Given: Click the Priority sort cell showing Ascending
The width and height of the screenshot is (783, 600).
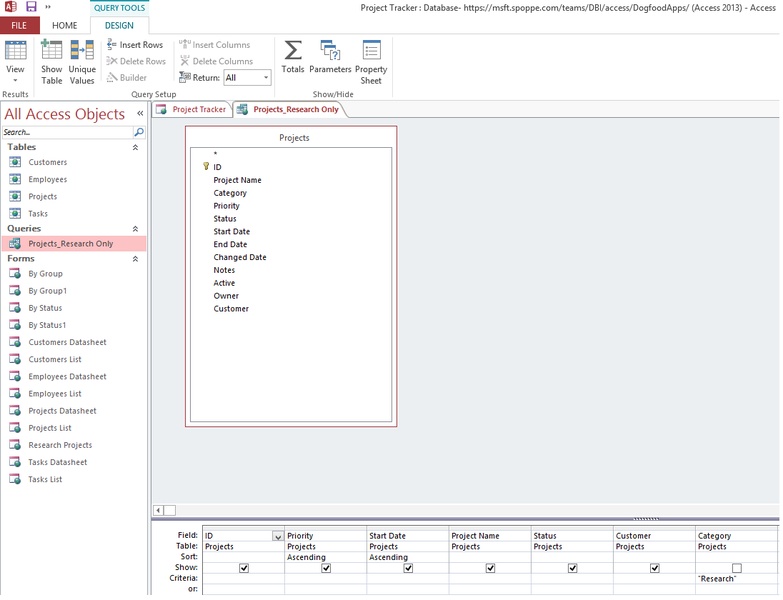Looking at the screenshot, I should click(325, 557).
